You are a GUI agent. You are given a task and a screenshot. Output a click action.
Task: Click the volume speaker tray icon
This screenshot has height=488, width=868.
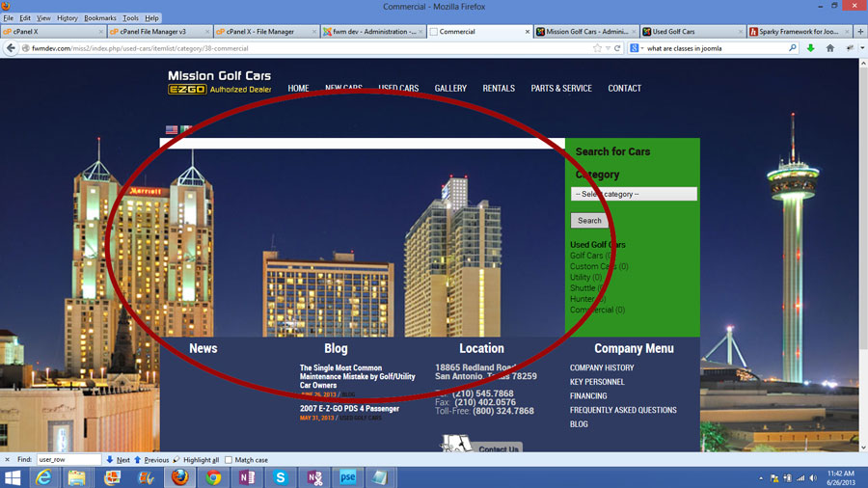813,478
